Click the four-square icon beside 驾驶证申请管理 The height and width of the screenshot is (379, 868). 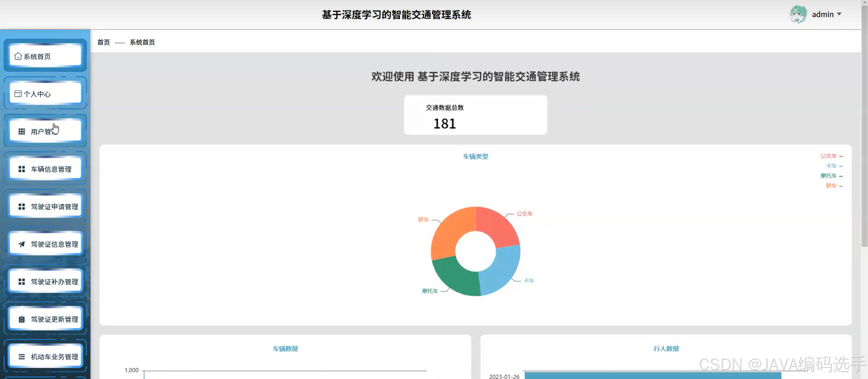point(21,206)
